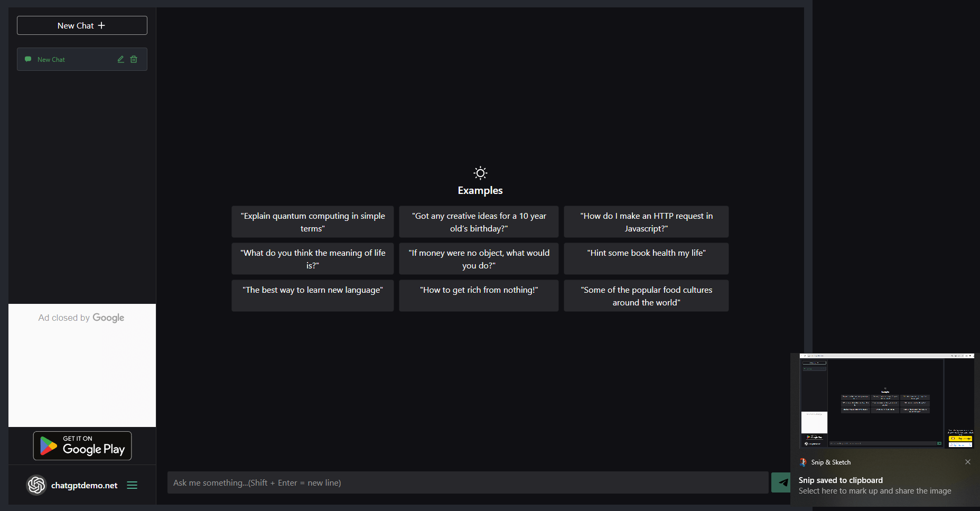
Task: Click the edit pencil icon on New Chat
Action: coord(120,59)
